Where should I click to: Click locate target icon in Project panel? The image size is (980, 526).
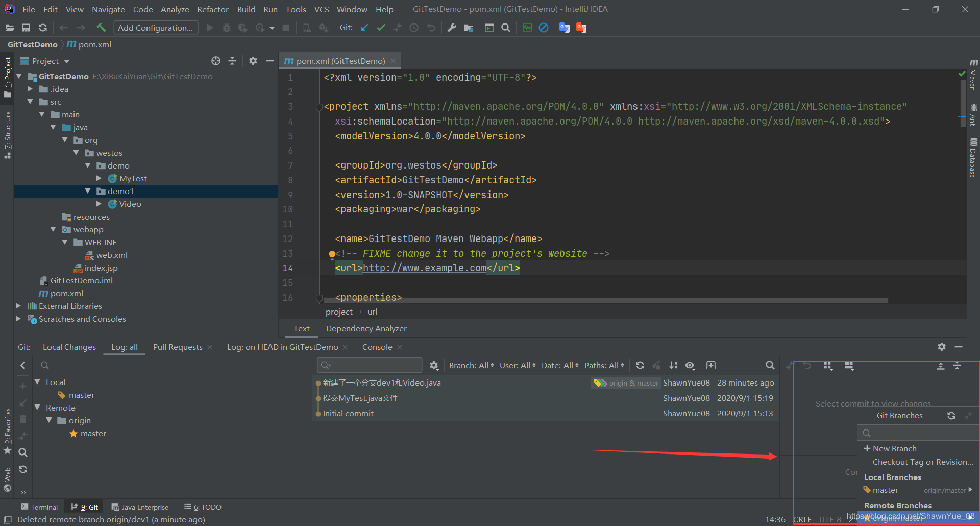pyautogui.click(x=216, y=61)
